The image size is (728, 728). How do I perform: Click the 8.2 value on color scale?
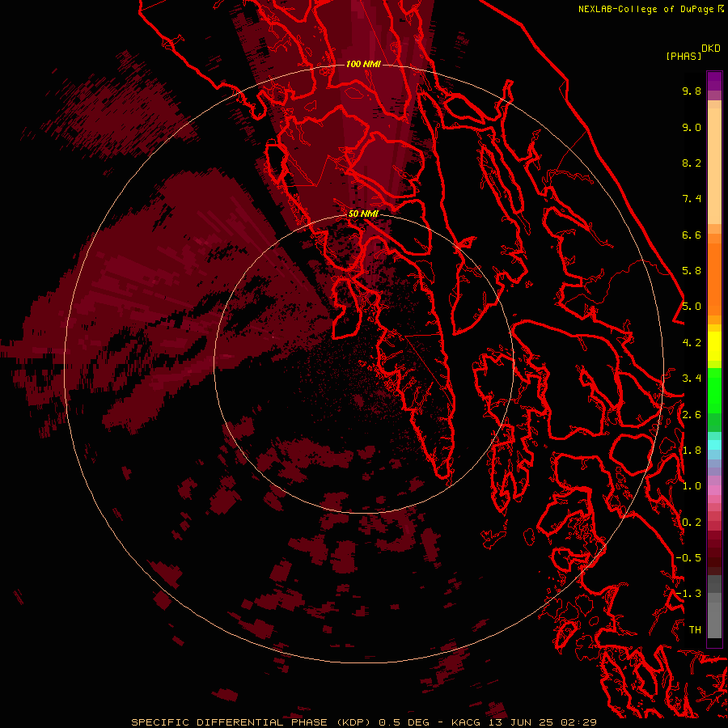692,163
